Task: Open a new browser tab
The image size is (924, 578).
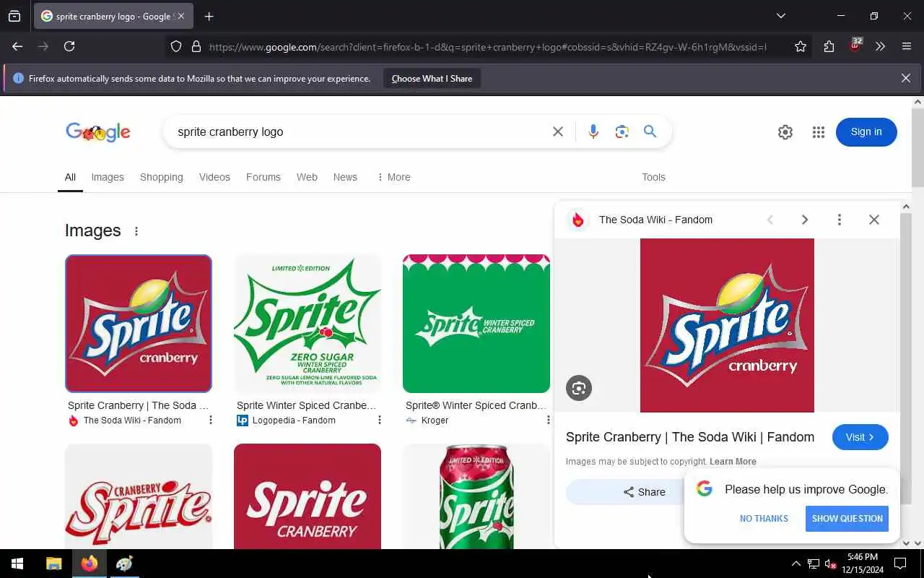Action: (x=209, y=16)
